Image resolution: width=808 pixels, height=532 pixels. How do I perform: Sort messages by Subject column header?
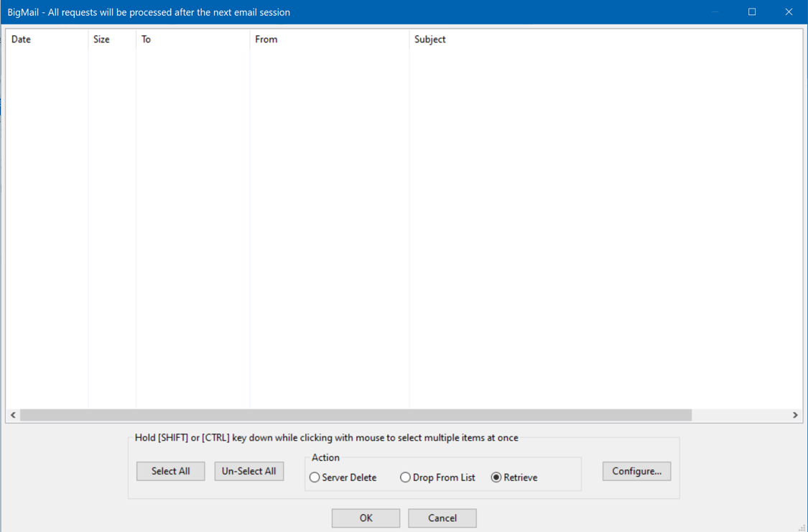pyautogui.click(x=605, y=39)
